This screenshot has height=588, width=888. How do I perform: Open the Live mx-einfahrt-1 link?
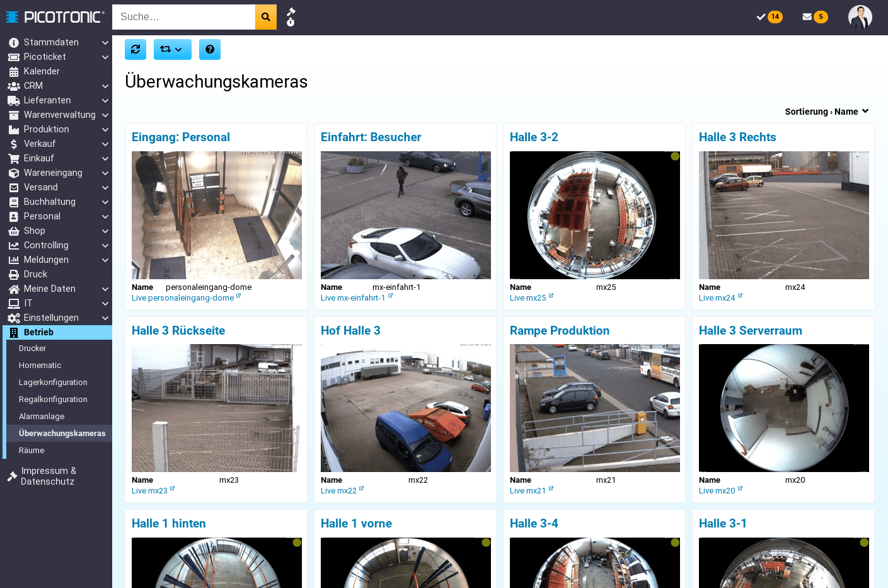pos(352,298)
